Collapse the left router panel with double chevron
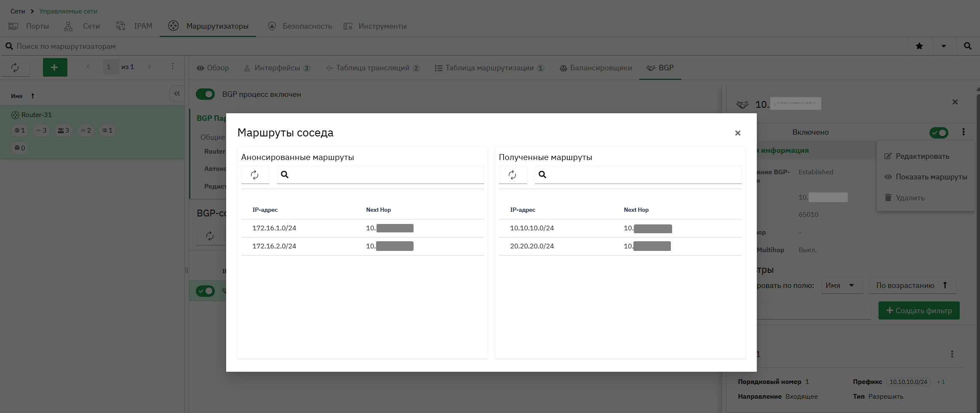 coord(177,93)
